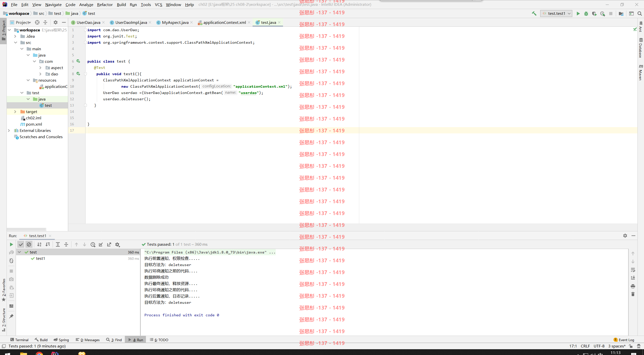Image resolution: width=644 pixels, height=355 pixels.
Task: Toggle show ignored tests icon
Action: [29, 244]
